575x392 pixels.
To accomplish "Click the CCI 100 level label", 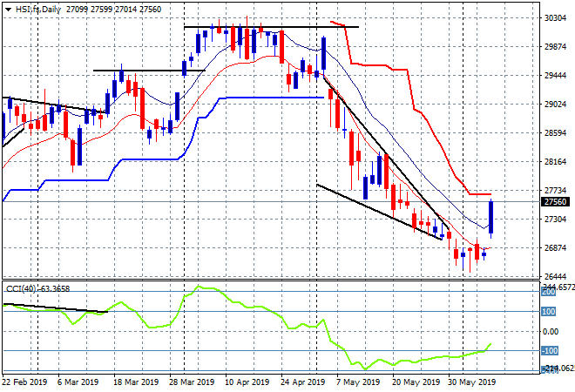I will tap(551, 312).
